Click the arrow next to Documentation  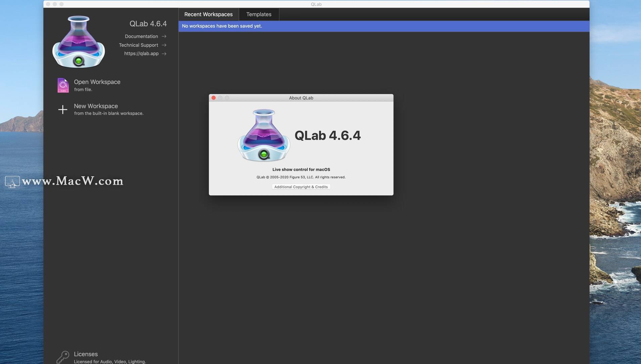pos(164,36)
